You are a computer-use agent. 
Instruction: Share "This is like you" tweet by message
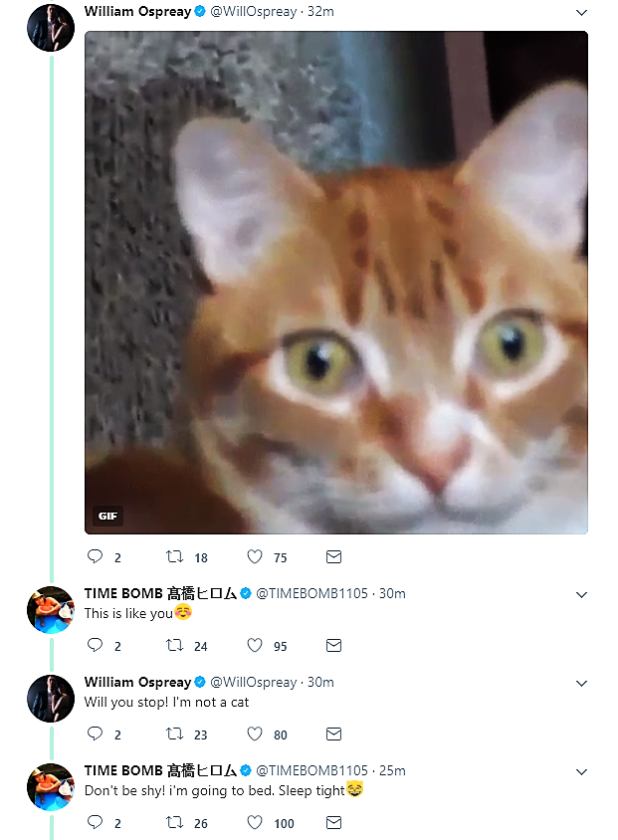coord(334,645)
